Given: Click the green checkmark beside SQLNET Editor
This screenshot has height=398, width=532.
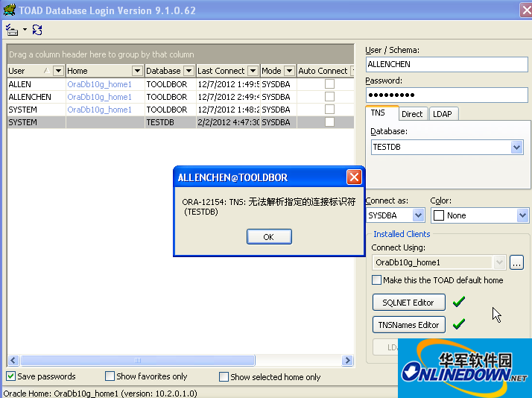Looking at the screenshot, I should 459,301.
